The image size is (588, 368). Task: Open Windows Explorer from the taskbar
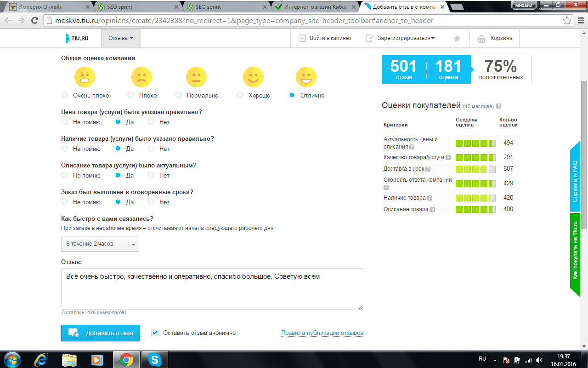coord(69,359)
